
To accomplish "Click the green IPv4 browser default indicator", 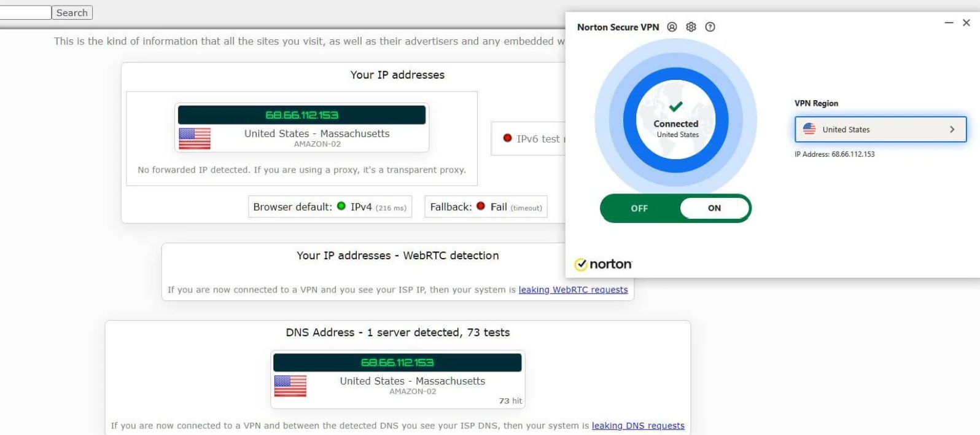I will pos(341,206).
